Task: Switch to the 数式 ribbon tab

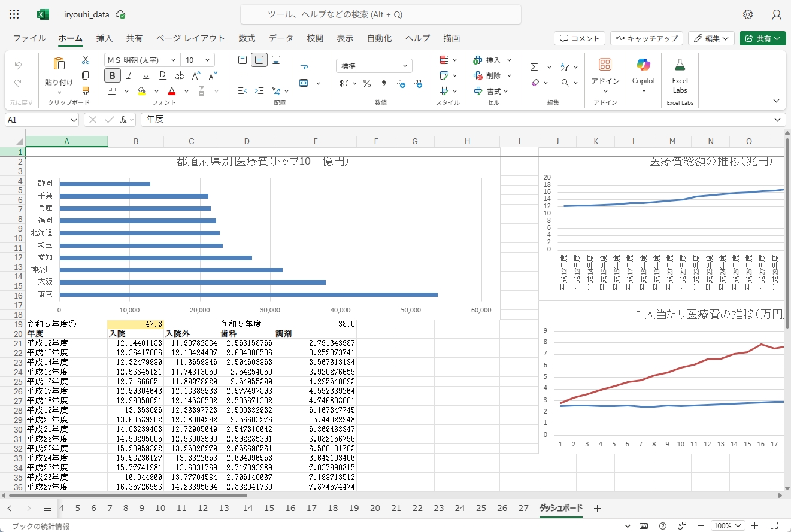Action: (x=247, y=38)
